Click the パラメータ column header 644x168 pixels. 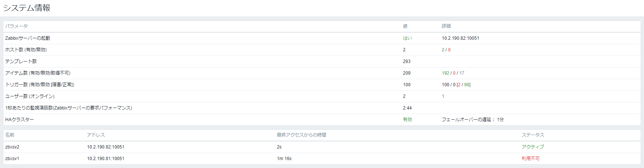[x=16, y=26]
